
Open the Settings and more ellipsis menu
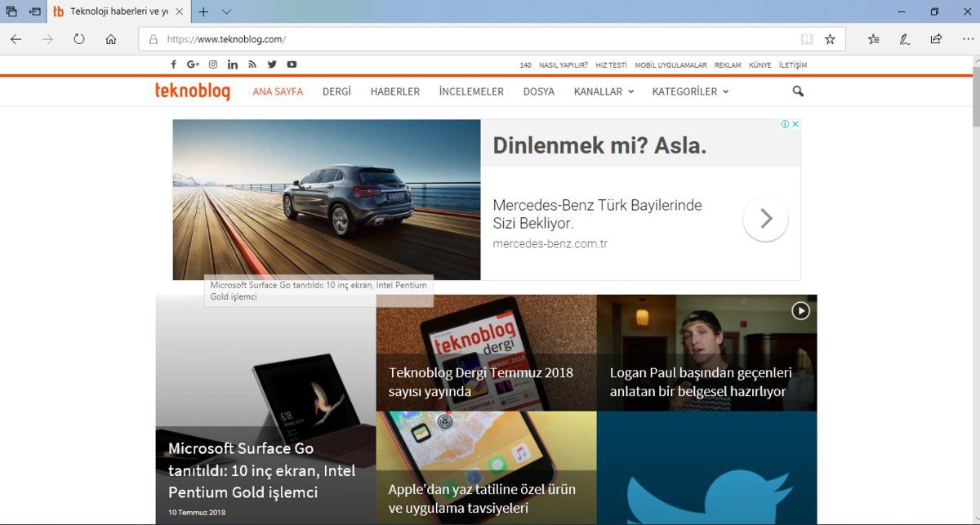point(966,39)
